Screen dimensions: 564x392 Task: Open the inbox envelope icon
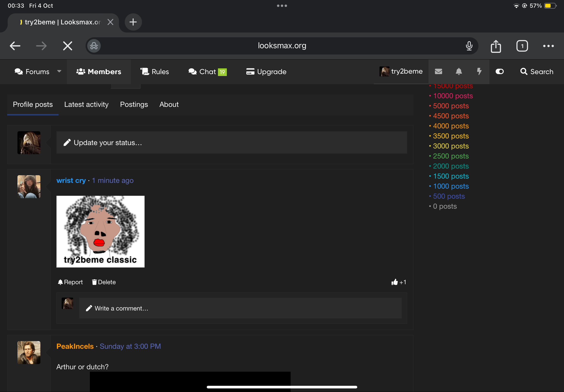(x=438, y=71)
